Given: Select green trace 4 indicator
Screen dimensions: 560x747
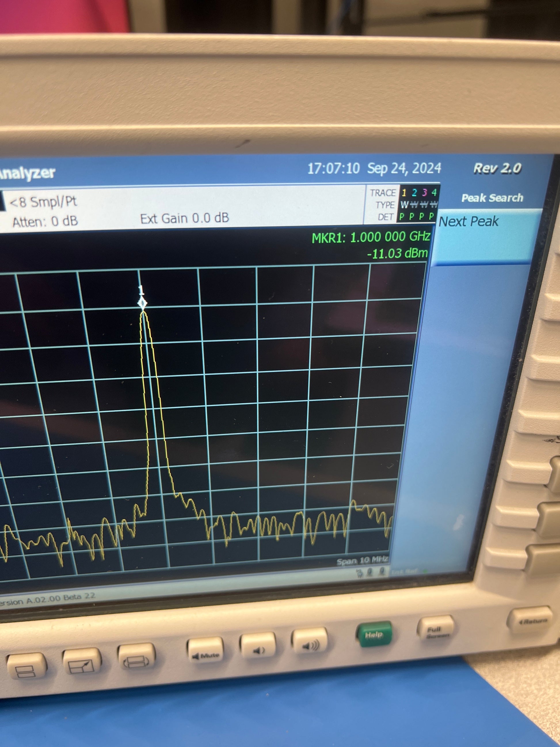Looking at the screenshot, I should pyautogui.click(x=434, y=192).
